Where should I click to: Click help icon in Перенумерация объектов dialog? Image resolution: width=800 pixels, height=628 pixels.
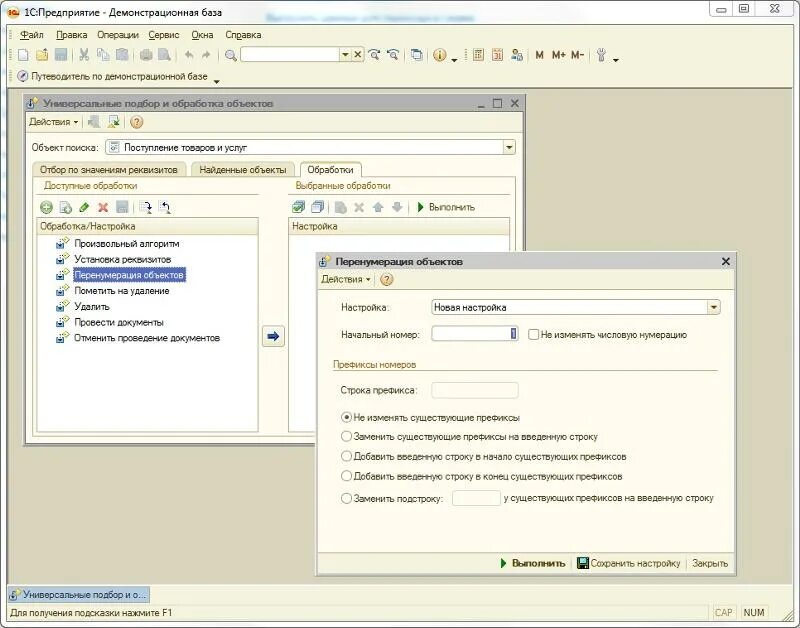387,280
